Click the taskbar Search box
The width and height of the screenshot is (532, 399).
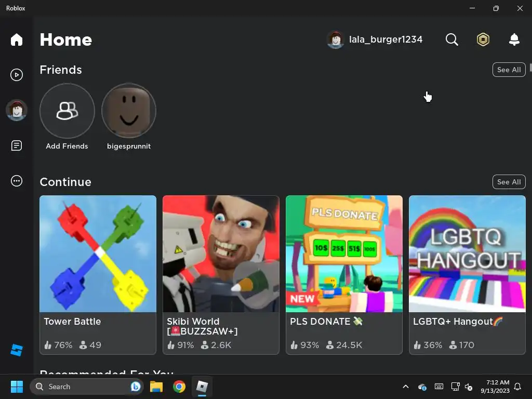(87, 387)
